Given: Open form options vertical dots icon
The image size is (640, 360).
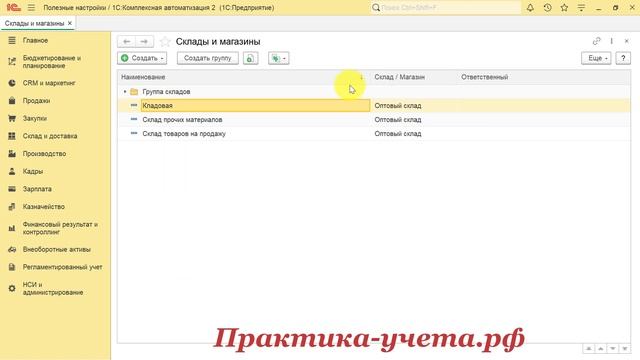Looking at the screenshot, I should [611, 41].
